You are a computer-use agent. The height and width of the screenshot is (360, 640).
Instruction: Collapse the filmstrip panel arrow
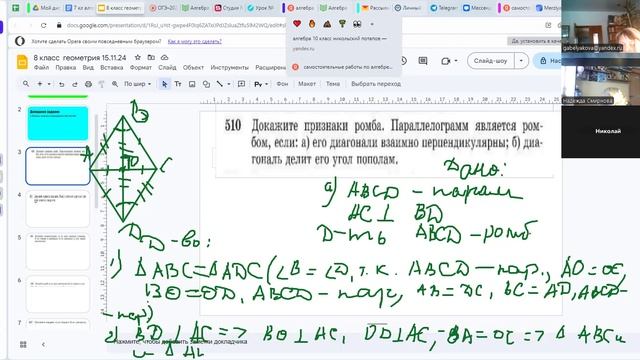pyautogui.click(x=43, y=344)
